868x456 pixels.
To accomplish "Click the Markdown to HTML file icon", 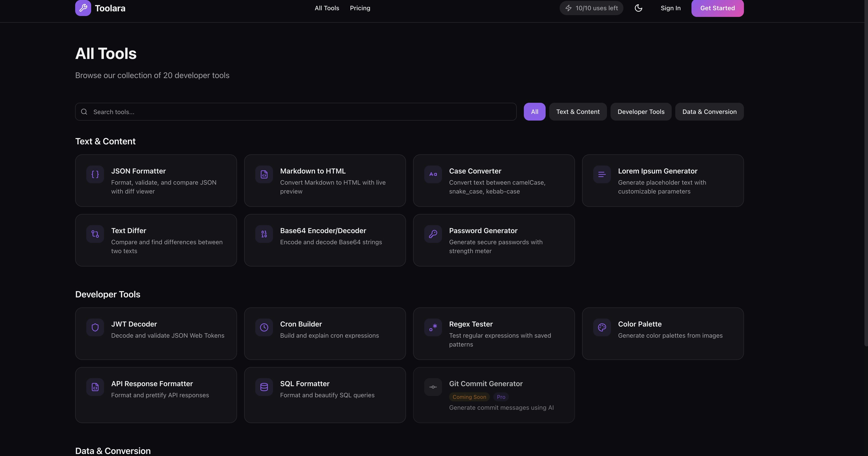I will tap(264, 174).
